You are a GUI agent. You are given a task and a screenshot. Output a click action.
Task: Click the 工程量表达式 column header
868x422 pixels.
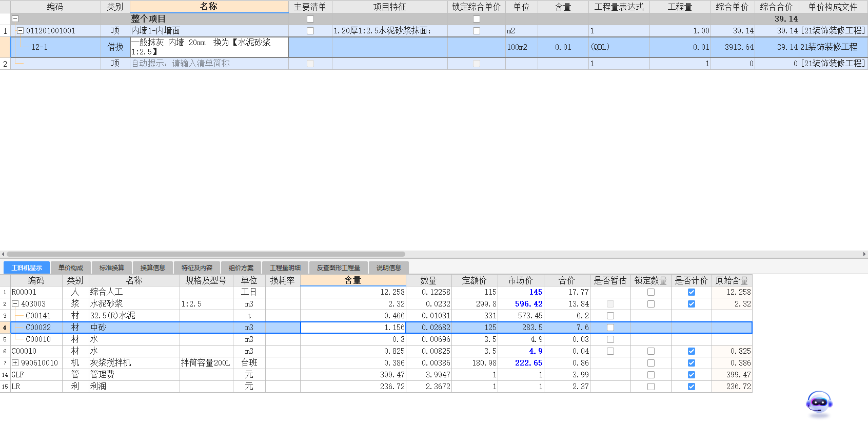619,7
